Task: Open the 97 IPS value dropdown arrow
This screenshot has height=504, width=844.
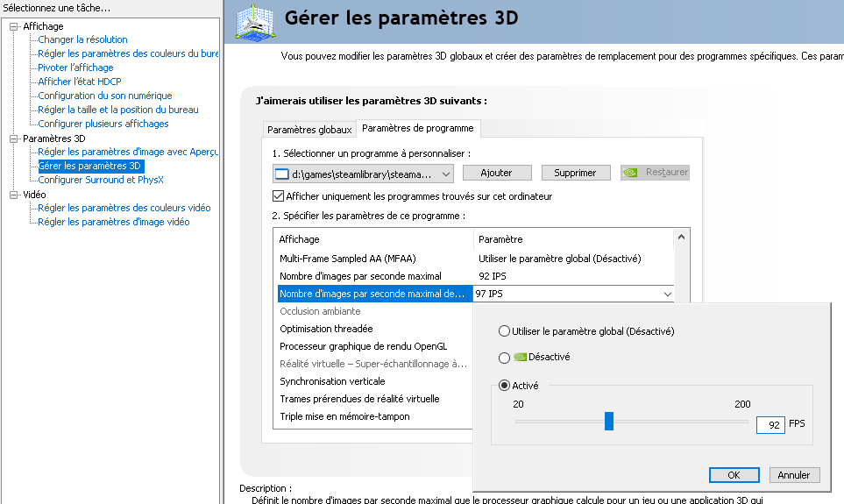Action: click(x=668, y=295)
